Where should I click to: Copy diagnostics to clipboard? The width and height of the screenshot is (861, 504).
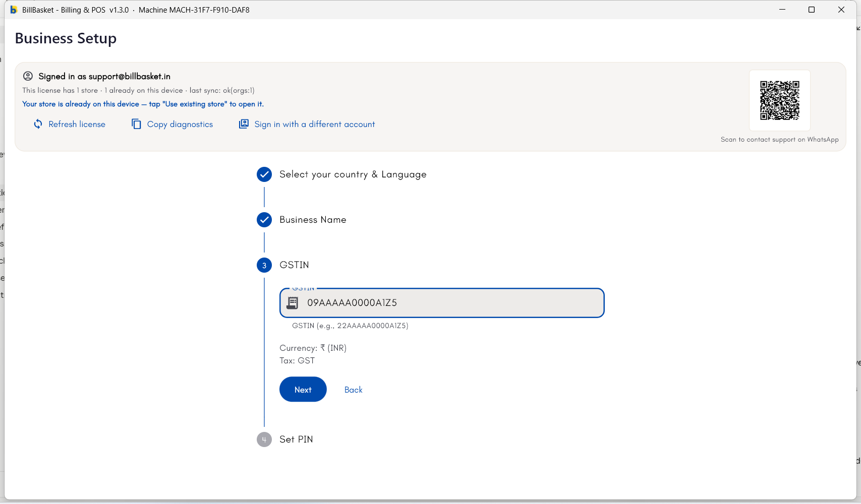tap(173, 124)
